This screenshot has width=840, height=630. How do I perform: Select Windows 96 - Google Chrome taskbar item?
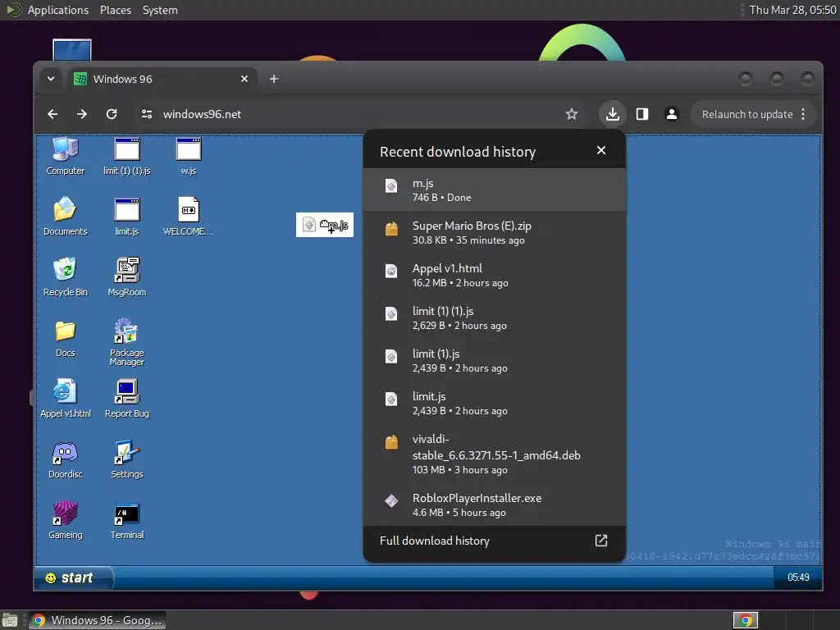click(x=97, y=620)
